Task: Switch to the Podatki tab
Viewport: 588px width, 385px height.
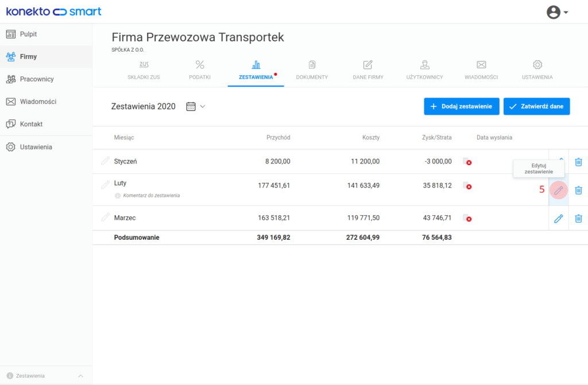Action: 200,71
